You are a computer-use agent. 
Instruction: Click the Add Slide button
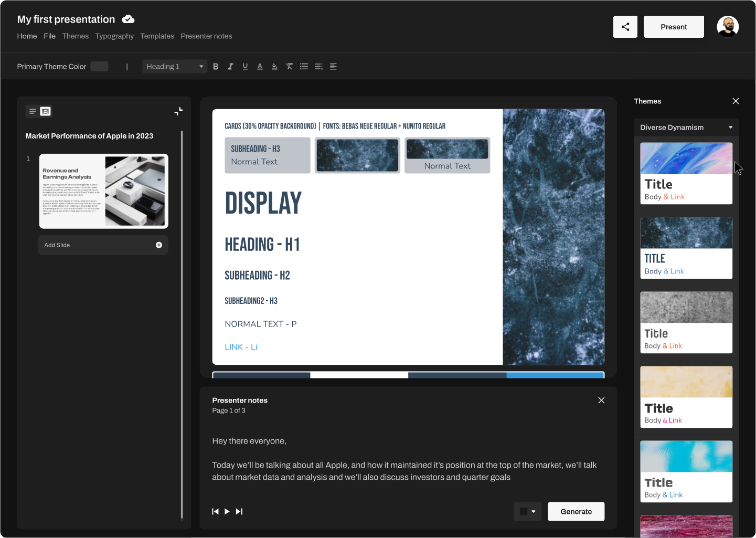point(103,245)
